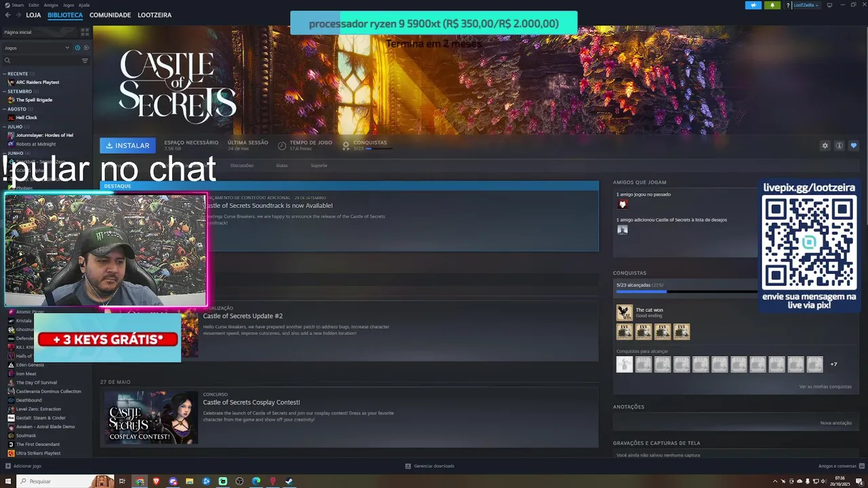Open the Suporte tab

tap(319, 165)
